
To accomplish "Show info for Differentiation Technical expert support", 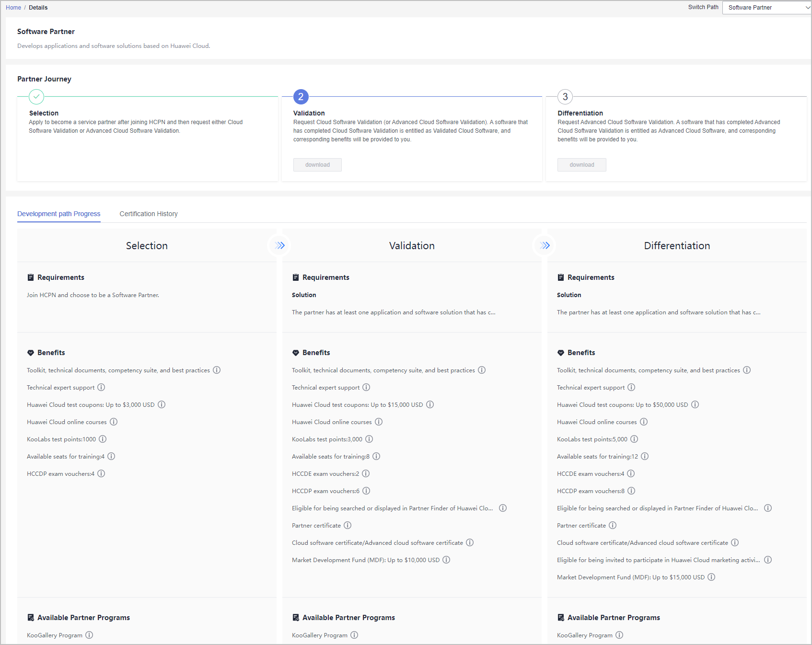I will click(x=631, y=387).
